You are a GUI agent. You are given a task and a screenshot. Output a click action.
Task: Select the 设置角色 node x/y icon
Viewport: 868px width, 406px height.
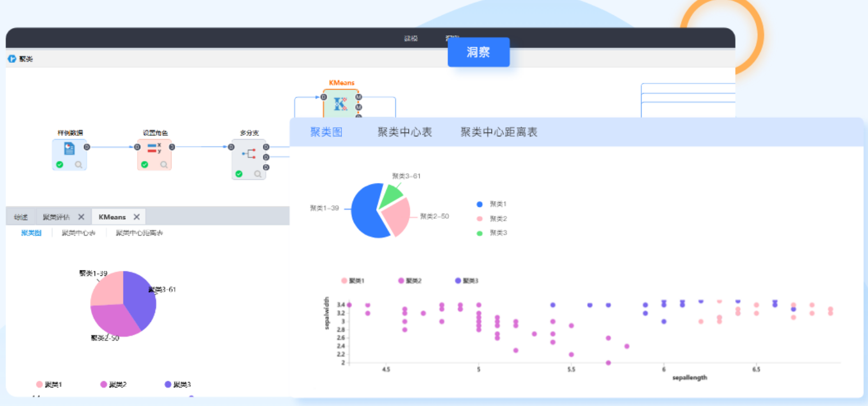[154, 148]
